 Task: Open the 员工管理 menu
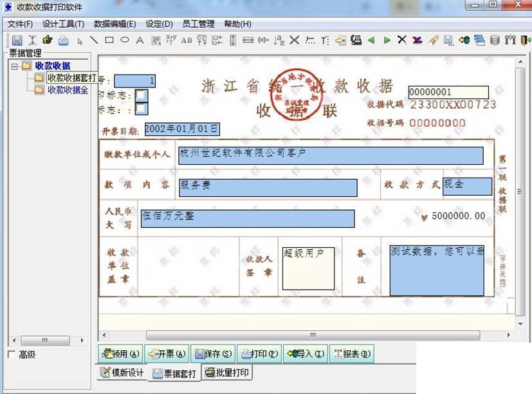(198, 24)
